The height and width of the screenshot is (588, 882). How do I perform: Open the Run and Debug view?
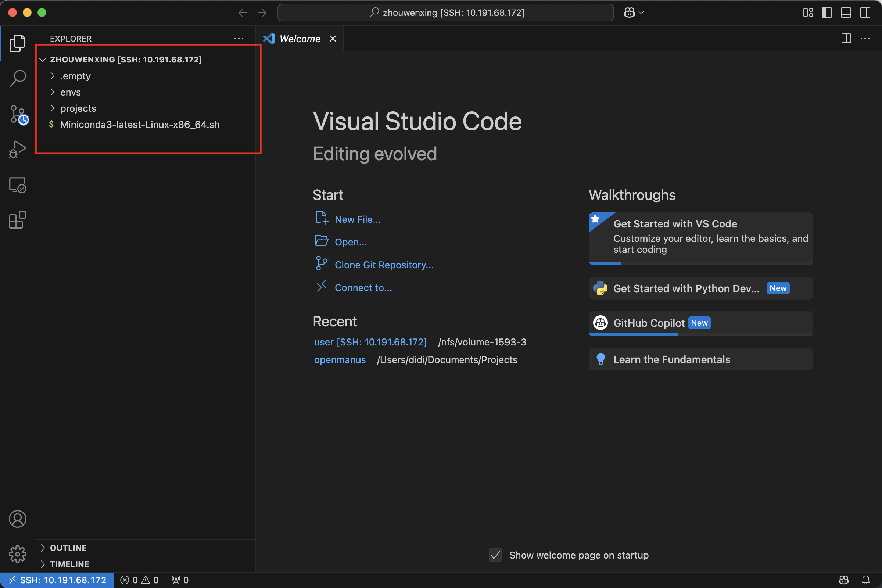(x=17, y=149)
